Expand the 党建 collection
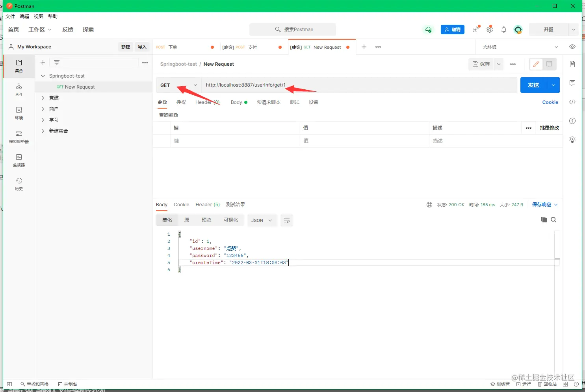Viewport: 585px width, 392px height. pyautogui.click(x=43, y=98)
